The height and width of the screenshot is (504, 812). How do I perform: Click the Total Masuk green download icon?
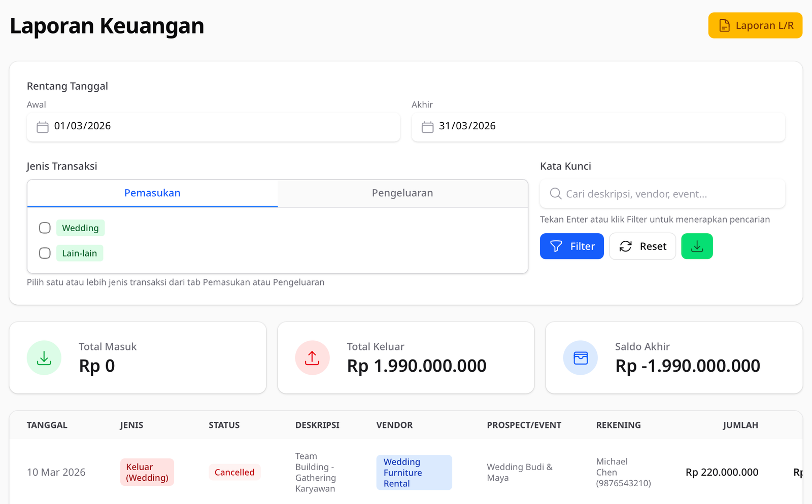pos(44,358)
